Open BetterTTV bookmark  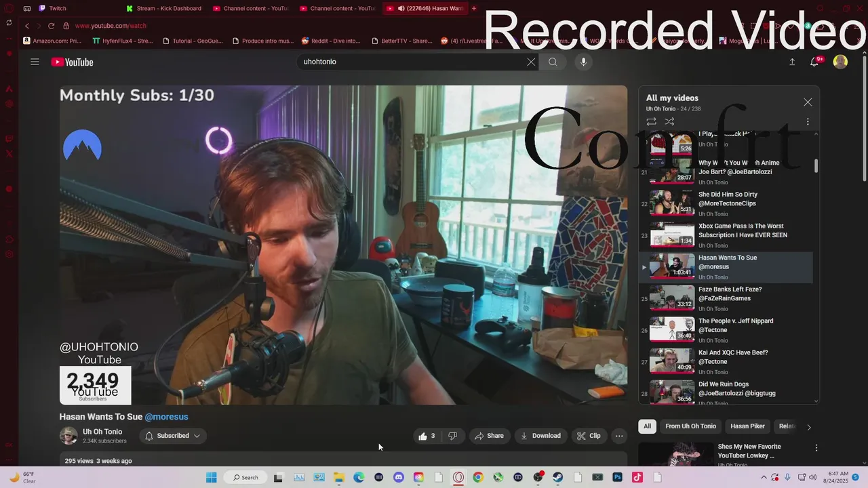tap(401, 41)
